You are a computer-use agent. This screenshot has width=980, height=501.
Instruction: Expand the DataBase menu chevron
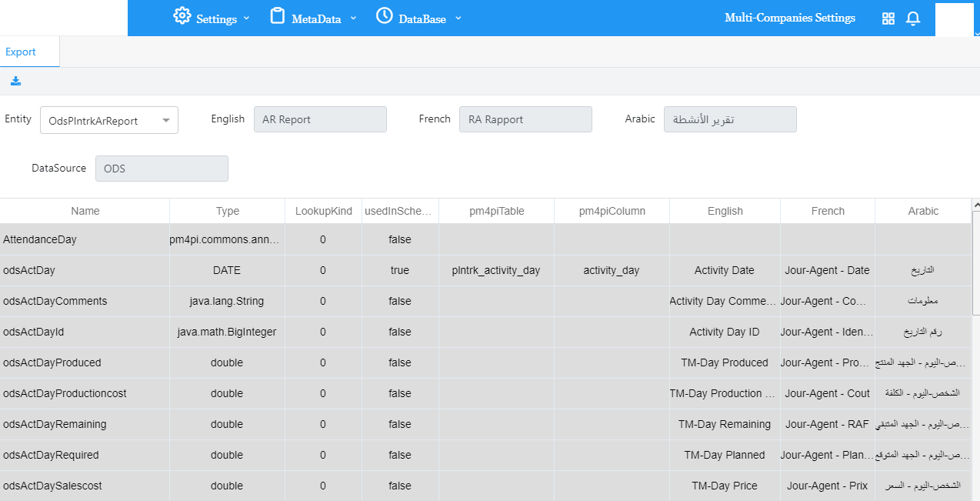click(458, 18)
